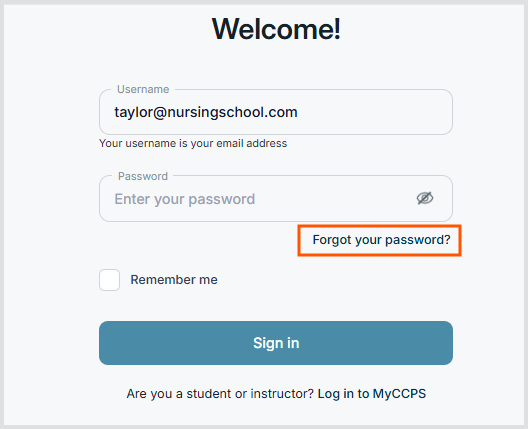Click the Welcome! heading

tap(276, 29)
